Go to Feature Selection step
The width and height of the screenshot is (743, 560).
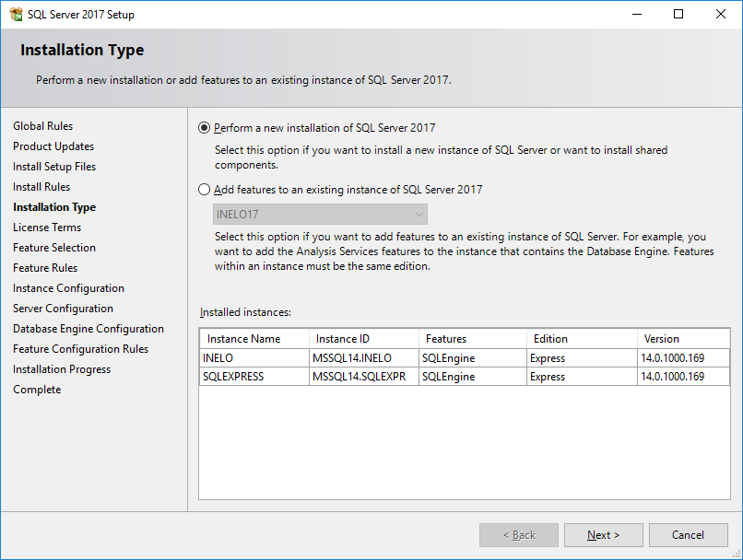(54, 248)
